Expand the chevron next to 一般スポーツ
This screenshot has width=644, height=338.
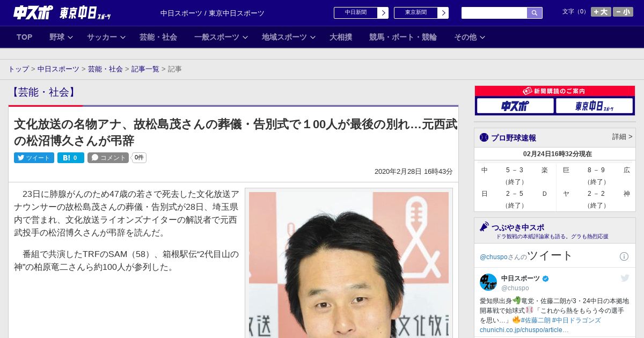pos(245,37)
